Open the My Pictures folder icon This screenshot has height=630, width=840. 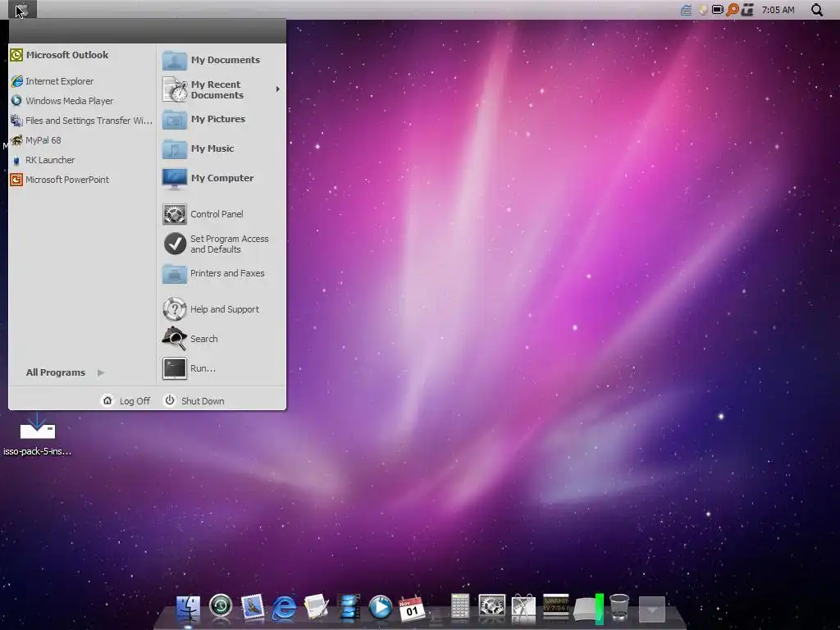click(x=175, y=120)
